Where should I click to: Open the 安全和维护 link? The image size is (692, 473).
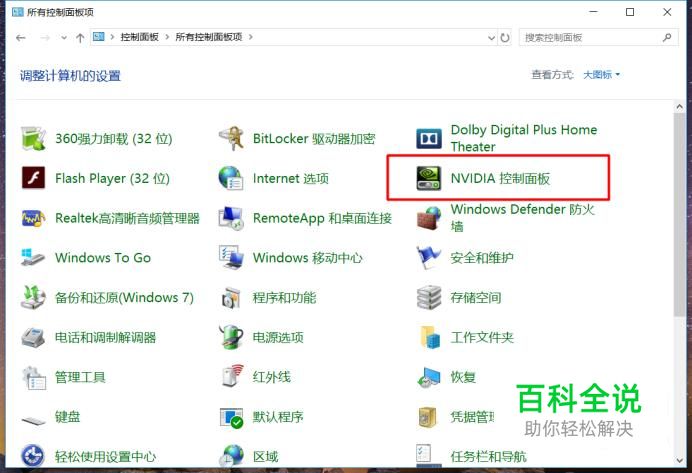click(x=482, y=258)
